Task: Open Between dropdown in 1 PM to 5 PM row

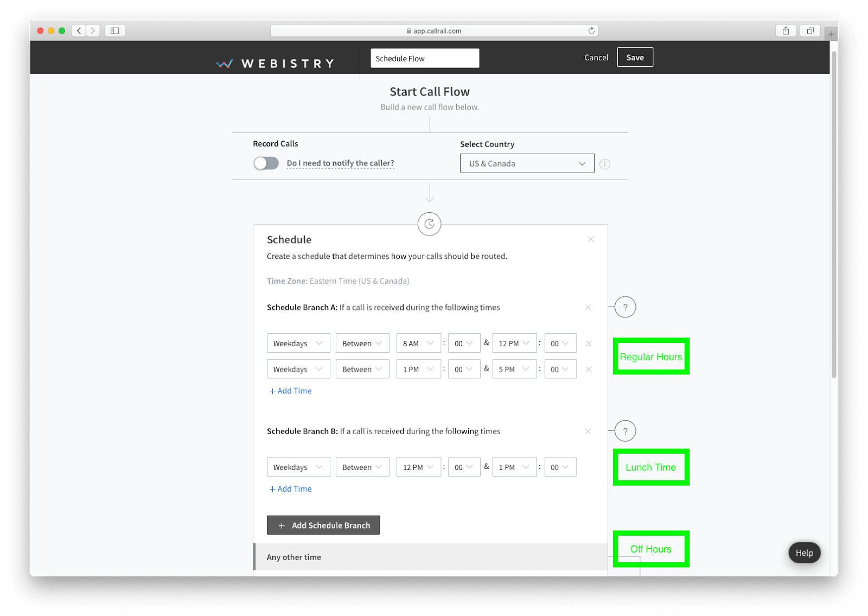Action: click(362, 370)
